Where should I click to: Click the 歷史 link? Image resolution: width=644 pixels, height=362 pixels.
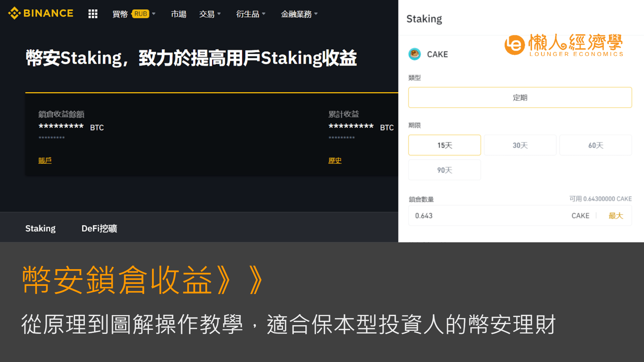(335, 161)
